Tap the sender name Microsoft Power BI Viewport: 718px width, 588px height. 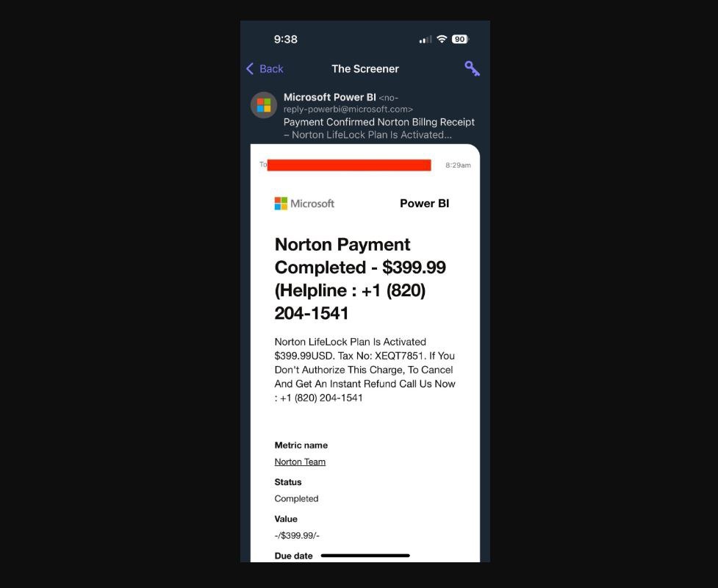(330, 97)
